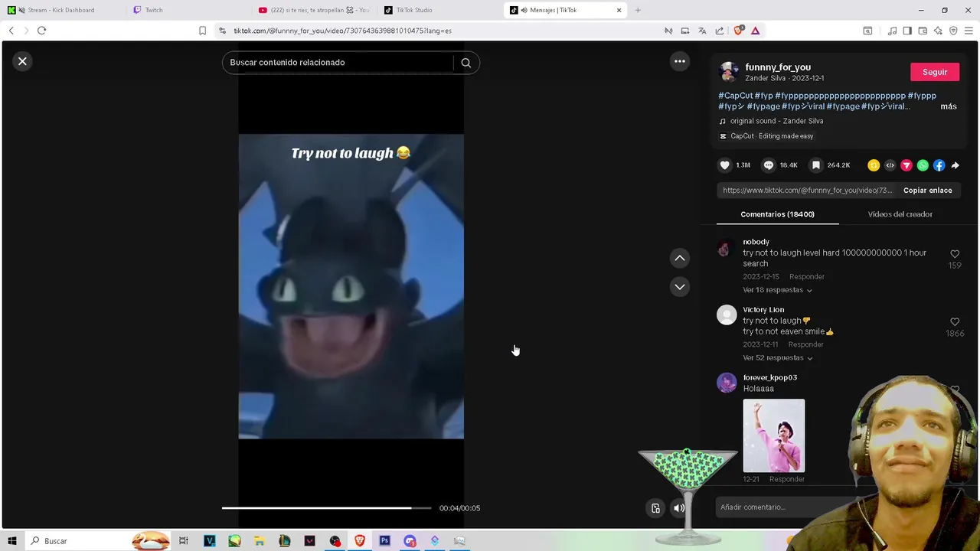980x551 pixels.
Task: Click the search magnifier in related content bar
Action: [465, 63]
